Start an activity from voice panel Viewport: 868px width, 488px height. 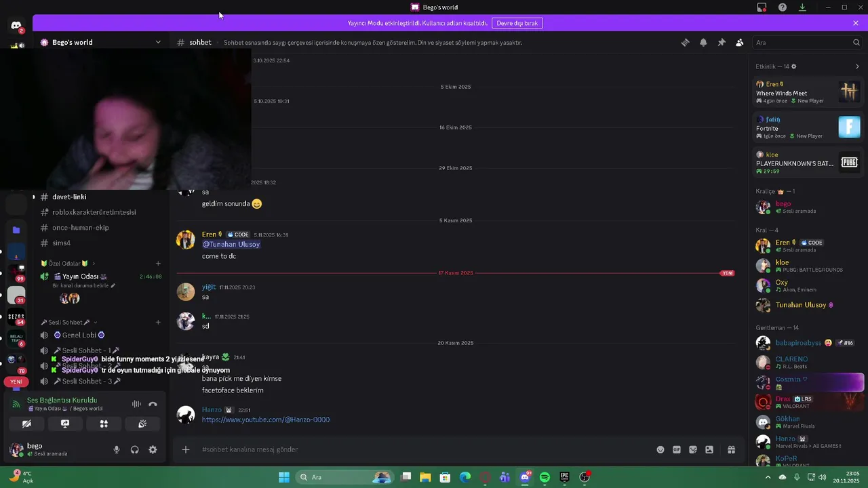click(x=104, y=424)
